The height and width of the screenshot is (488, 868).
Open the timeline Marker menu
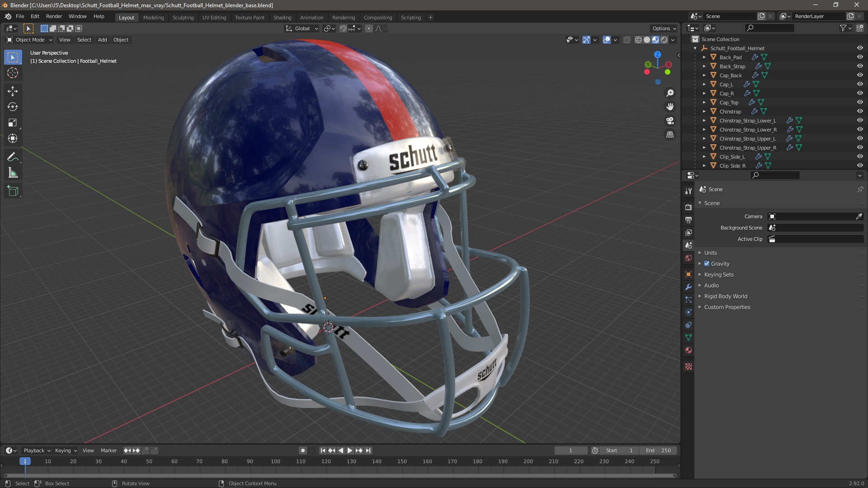(x=108, y=450)
